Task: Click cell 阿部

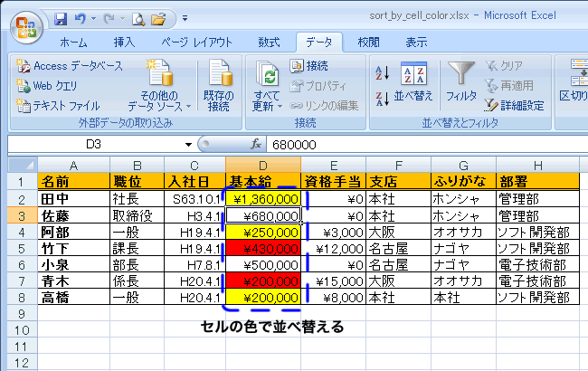Action: (x=73, y=233)
